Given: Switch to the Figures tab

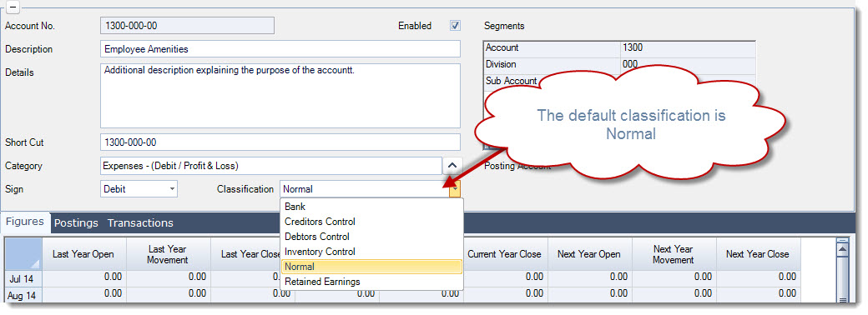Looking at the screenshot, I should (x=26, y=222).
